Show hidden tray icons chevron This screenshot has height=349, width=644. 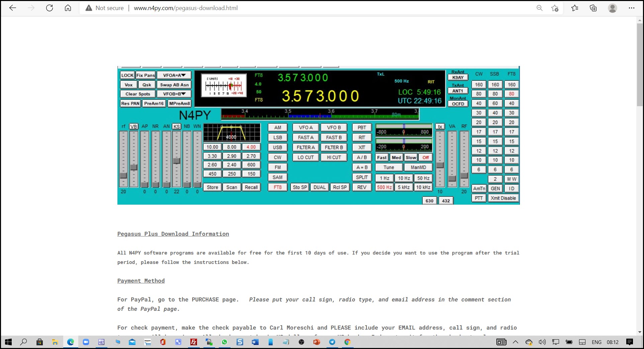point(516,342)
